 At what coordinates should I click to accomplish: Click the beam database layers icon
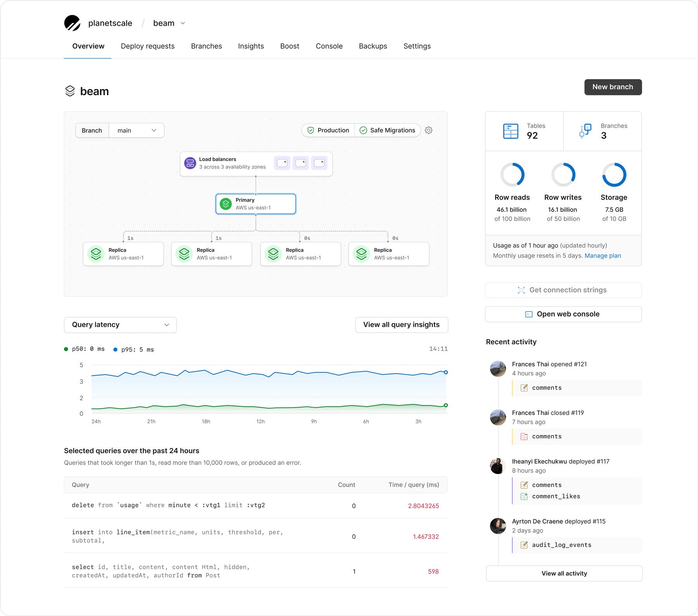coord(70,91)
